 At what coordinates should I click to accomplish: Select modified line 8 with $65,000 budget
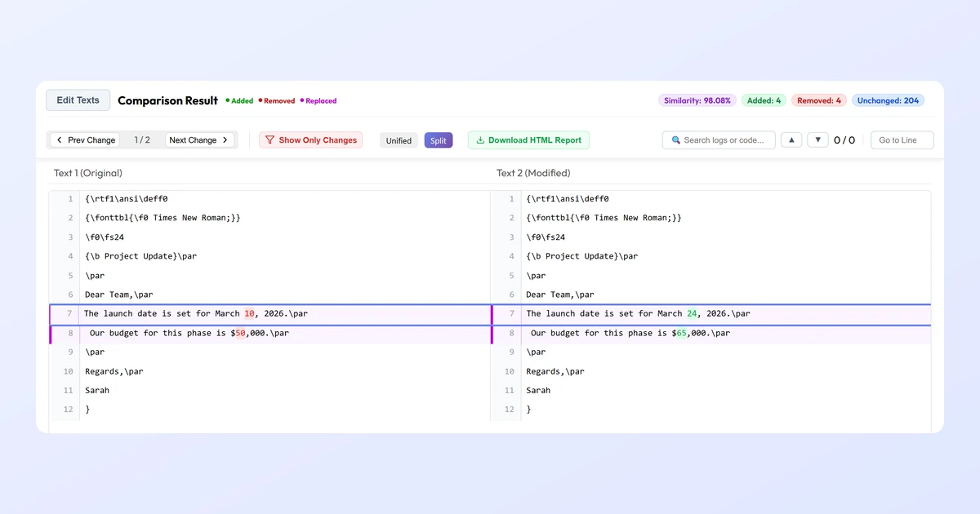711,333
